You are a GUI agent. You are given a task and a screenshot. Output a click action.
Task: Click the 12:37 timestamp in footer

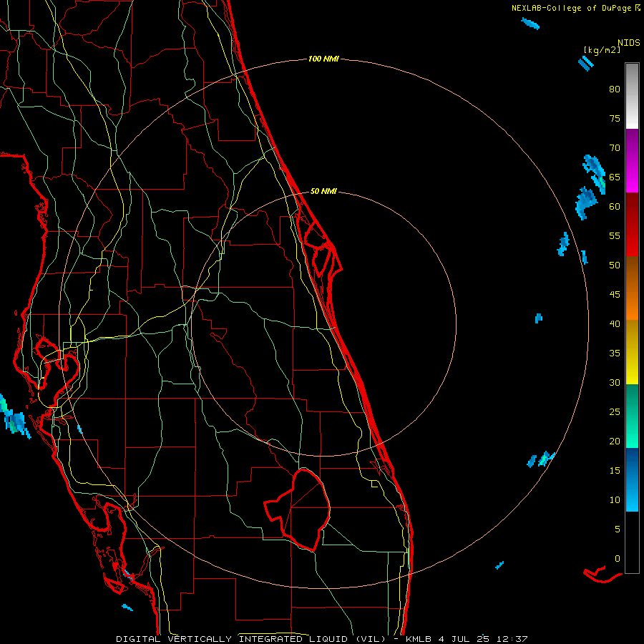pyautogui.click(x=512, y=639)
